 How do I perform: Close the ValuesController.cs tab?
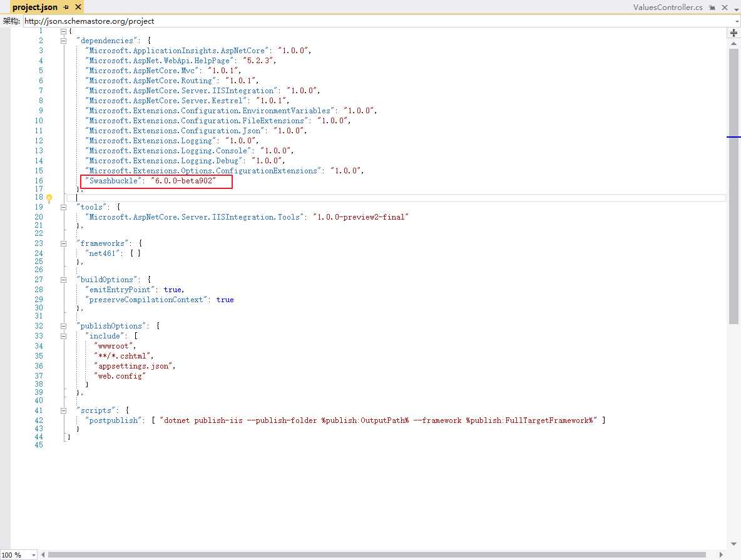pos(725,7)
